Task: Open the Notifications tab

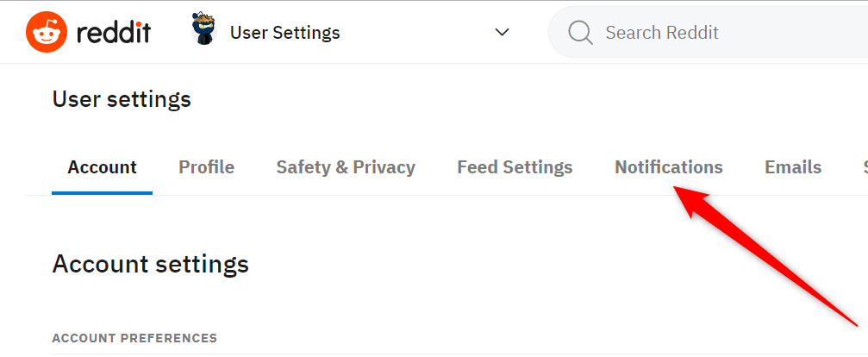Action: point(669,167)
